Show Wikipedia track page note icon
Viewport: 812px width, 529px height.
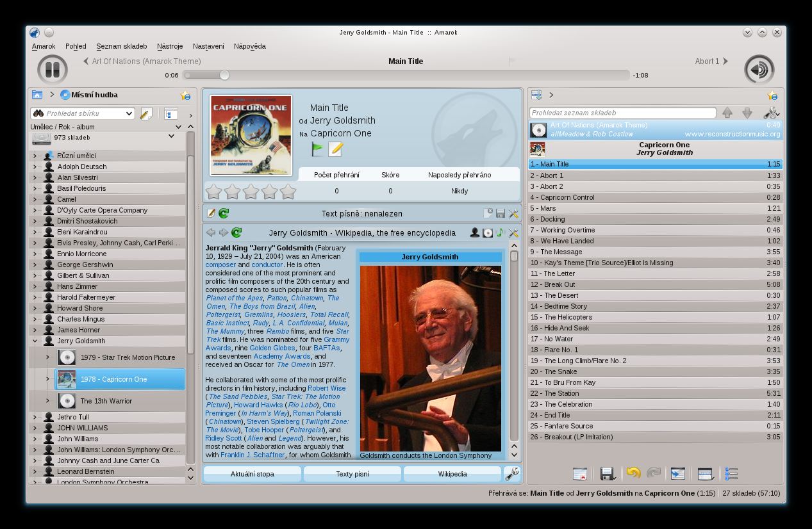coord(501,232)
